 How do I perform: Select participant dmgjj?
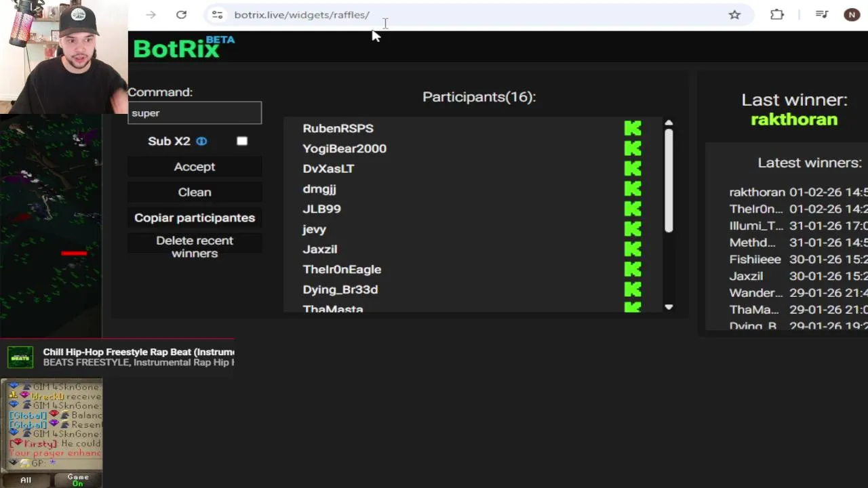coord(319,189)
